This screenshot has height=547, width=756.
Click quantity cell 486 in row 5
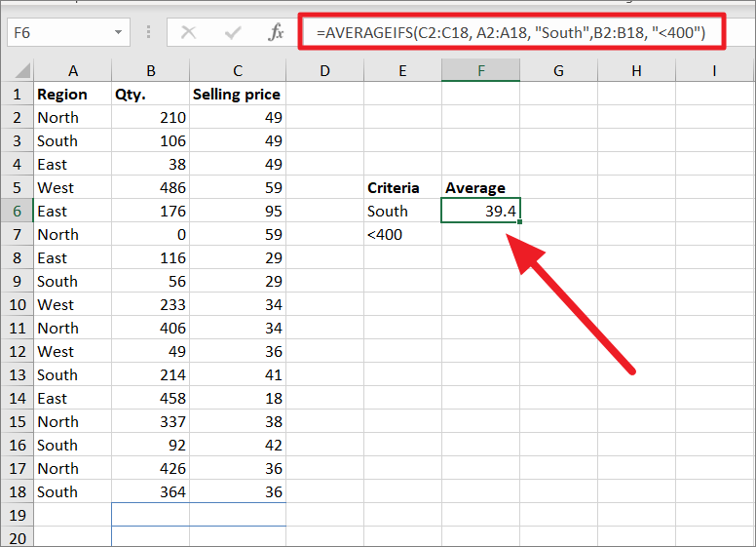point(150,187)
